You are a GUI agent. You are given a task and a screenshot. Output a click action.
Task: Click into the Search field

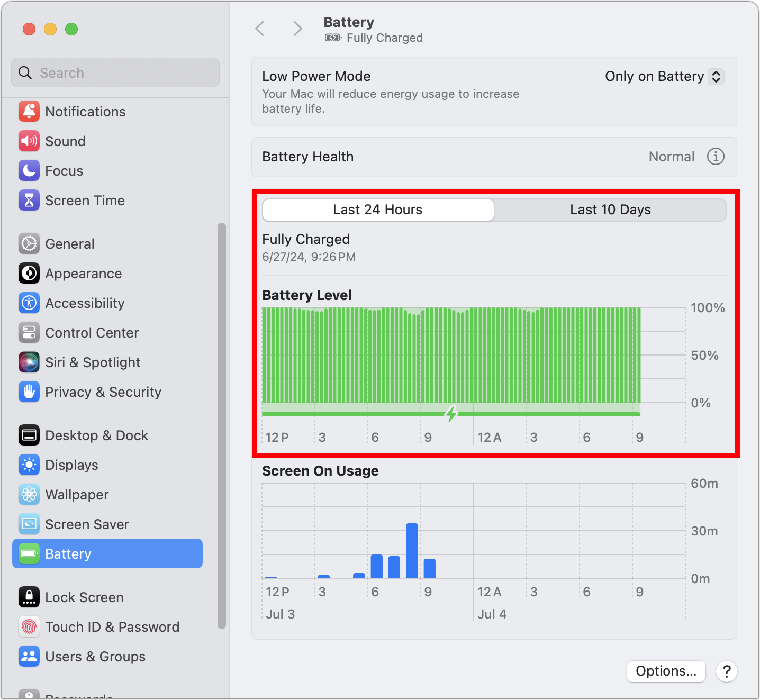click(x=115, y=72)
